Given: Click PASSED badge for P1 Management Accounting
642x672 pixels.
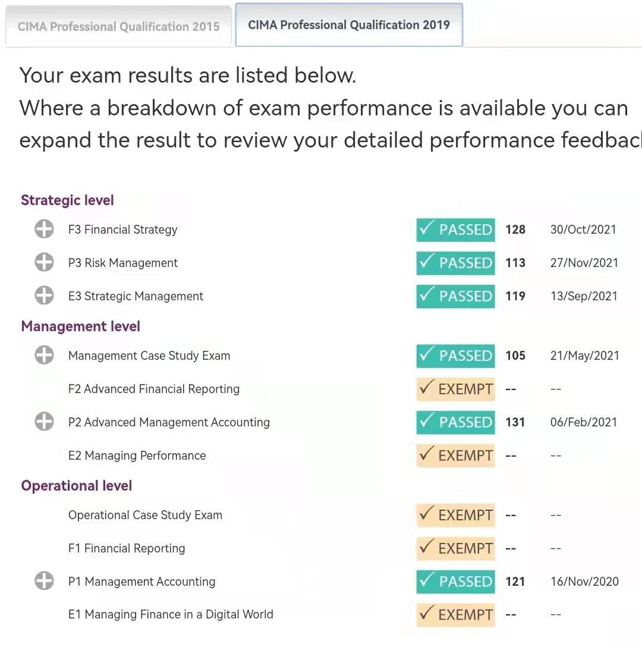Looking at the screenshot, I should pyautogui.click(x=456, y=582).
